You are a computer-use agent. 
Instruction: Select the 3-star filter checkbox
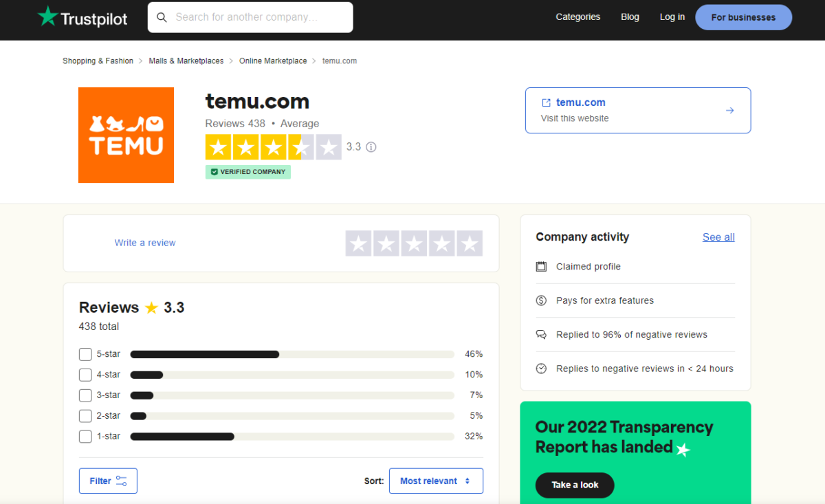[x=85, y=395]
